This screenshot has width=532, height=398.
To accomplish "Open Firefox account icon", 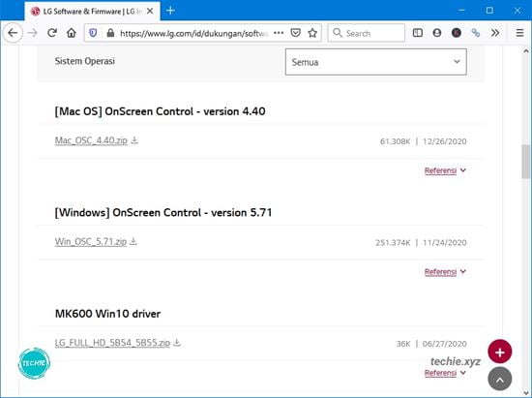I will pos(437,33).
